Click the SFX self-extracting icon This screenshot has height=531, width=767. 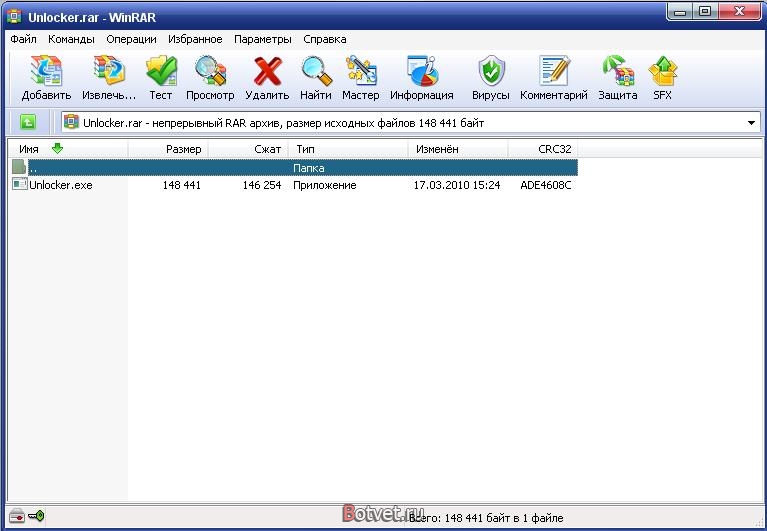[x=662, y=71]
